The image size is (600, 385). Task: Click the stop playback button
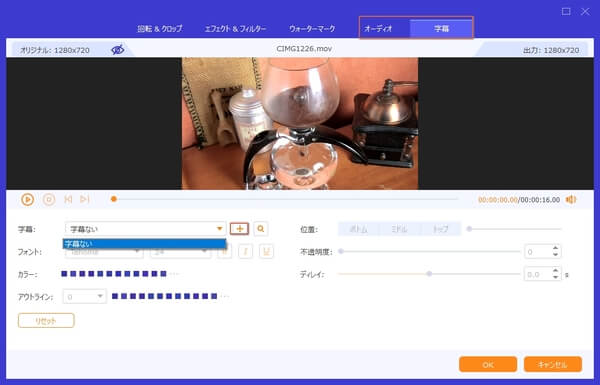tap(49, 199)
